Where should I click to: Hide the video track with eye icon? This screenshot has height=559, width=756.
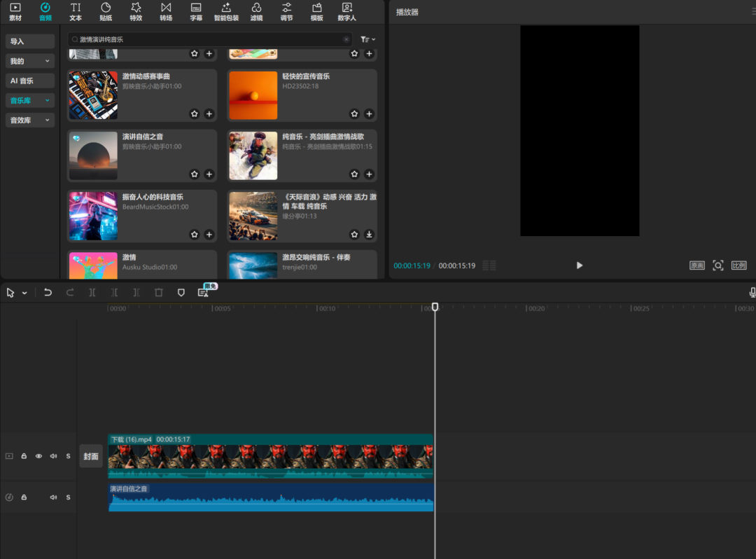tap(38, 456)
